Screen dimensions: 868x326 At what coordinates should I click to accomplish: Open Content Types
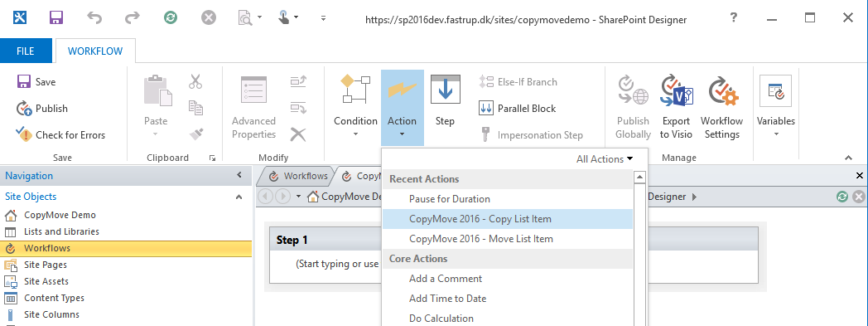(55, 299)
